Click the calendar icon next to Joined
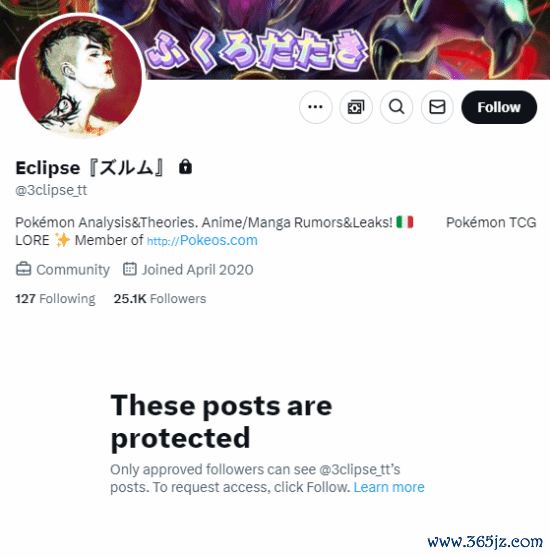550x557 pixels. (130, 269)
